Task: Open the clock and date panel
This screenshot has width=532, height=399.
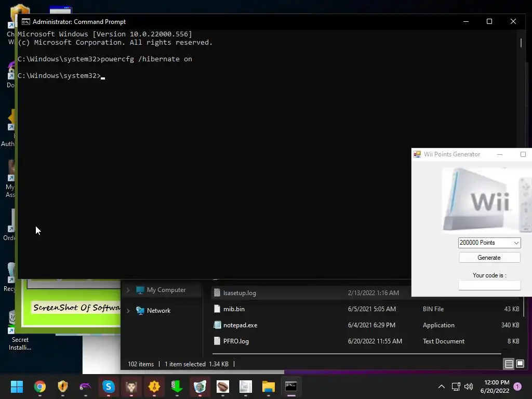Action: tap(495, 387)
